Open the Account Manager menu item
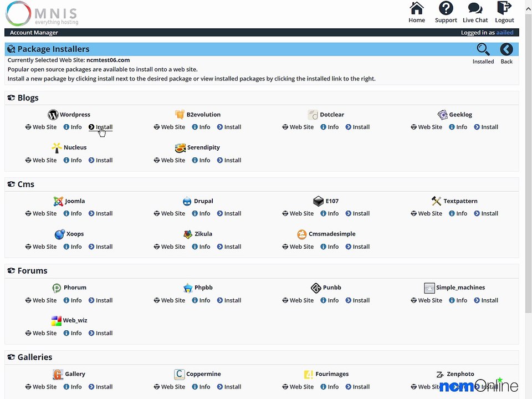This screenshot has width=532, height=399. [34, 33]
